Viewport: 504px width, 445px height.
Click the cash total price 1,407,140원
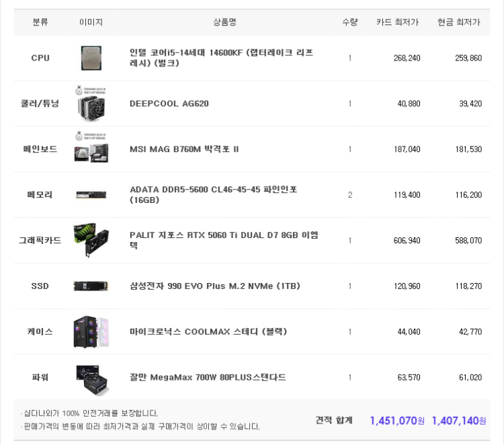point(458,420)
